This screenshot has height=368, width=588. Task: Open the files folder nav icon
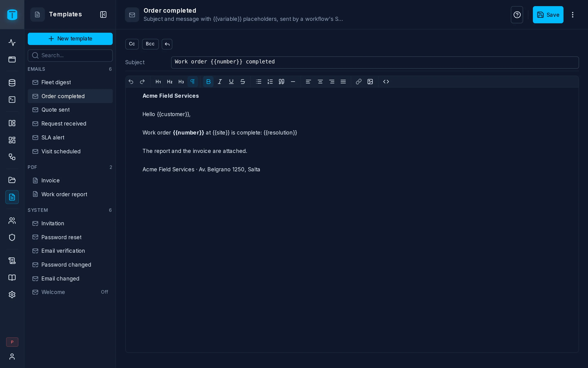(12, 180)
